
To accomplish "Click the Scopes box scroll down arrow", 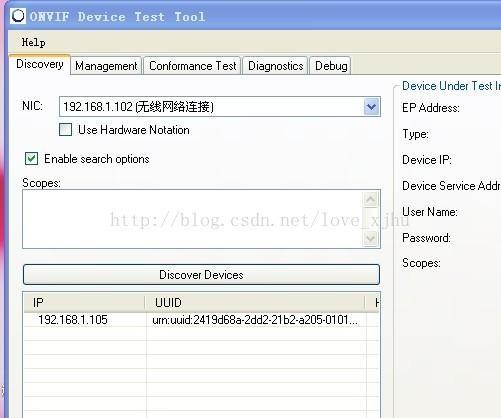I will pyautogui.click(x=371, y=238).
